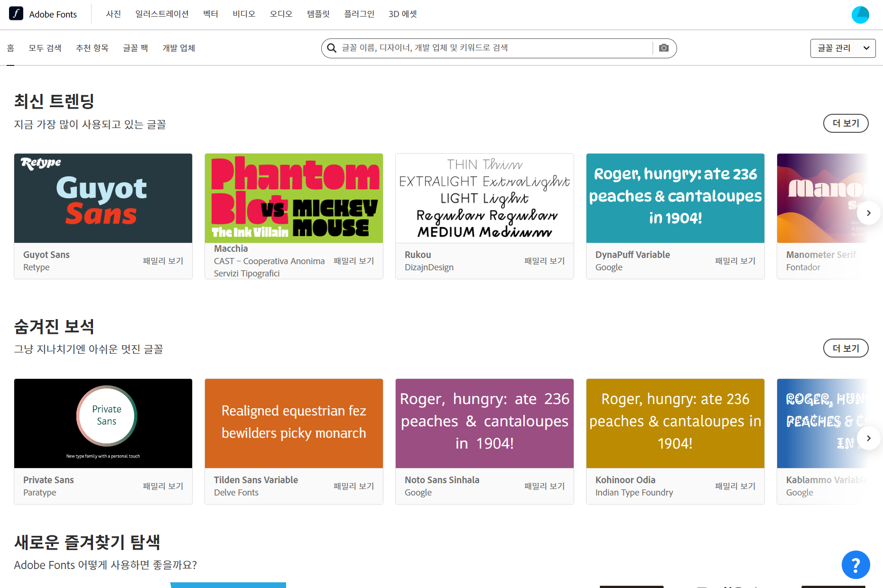Click the Macchia font name
The image size is (883, 588).
231,248
